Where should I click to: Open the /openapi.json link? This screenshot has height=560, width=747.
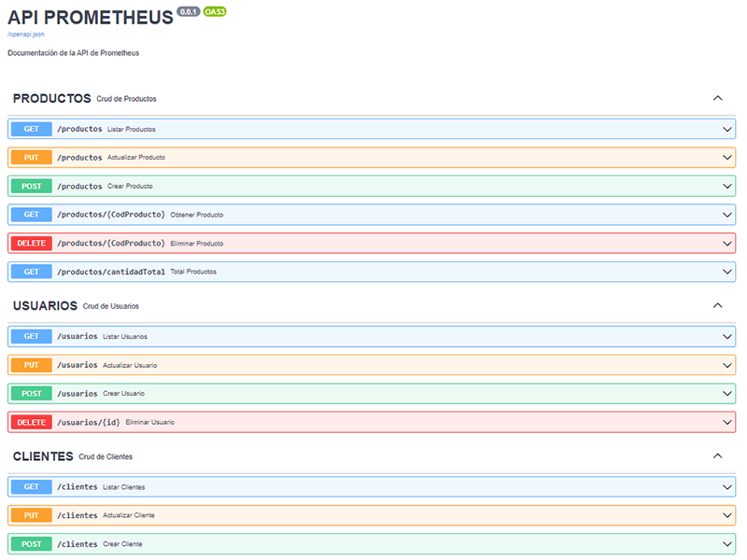pyautogui.click(x=25, y=34)
